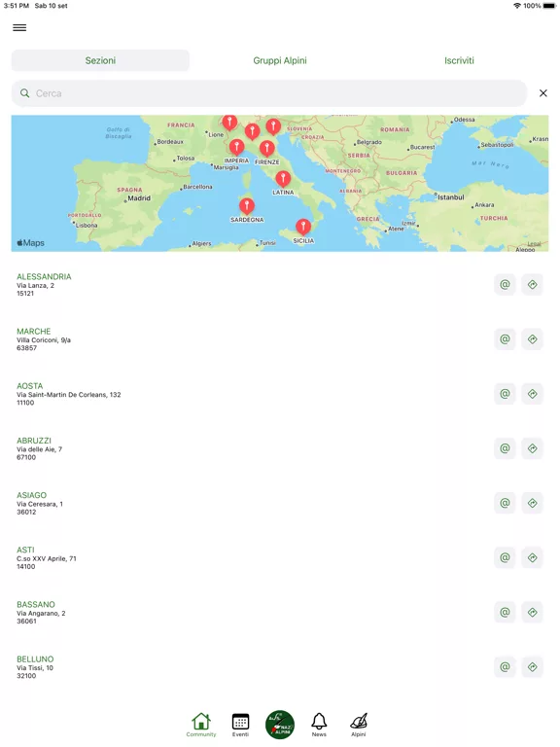Click address Via Saint-Martin De Corleans, 132

click(x=69, y=395)
